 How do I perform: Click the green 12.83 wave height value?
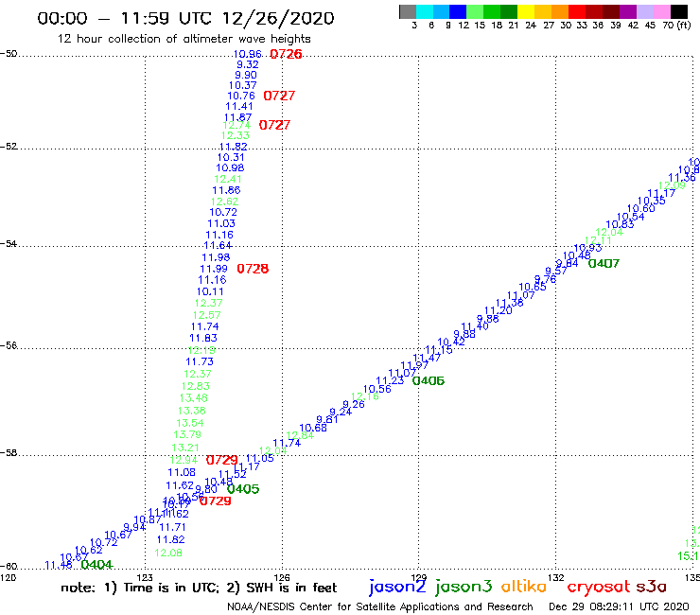pos(196,386)
